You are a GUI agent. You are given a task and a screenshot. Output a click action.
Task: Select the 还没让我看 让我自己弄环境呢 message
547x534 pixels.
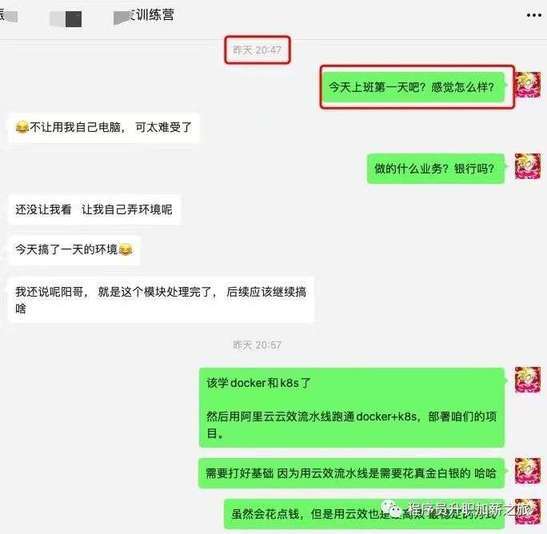[x=94, y=210]
